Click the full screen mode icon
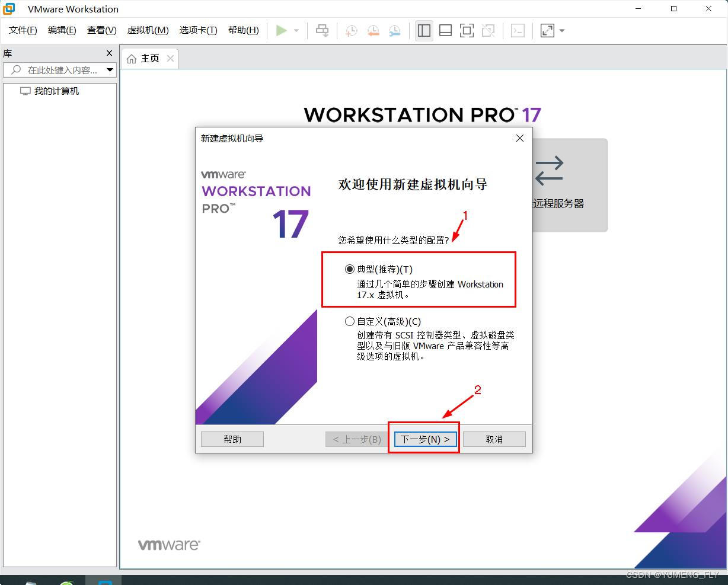Viewport: 728px width, 585px height. pos(467,30)
